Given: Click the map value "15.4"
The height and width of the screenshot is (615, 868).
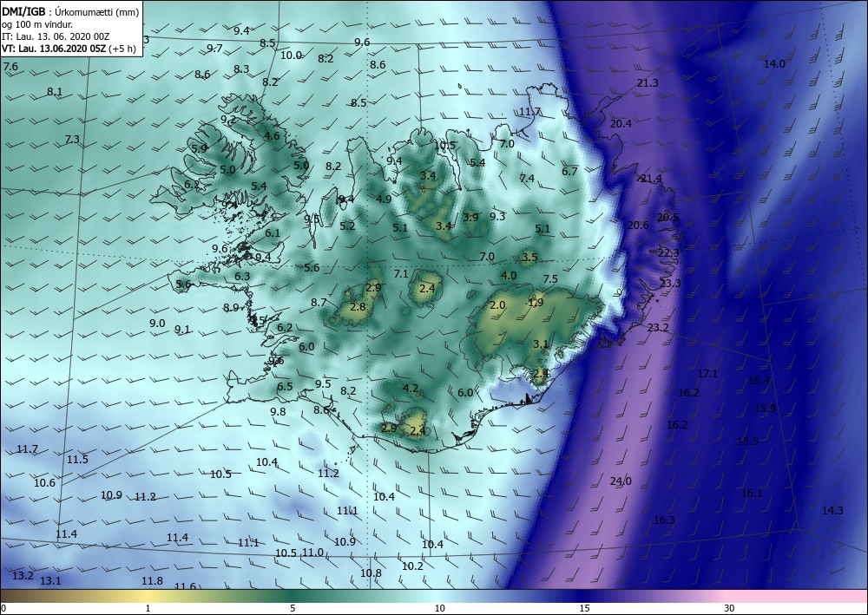Looking at the screenshot, I should (759, 381).
